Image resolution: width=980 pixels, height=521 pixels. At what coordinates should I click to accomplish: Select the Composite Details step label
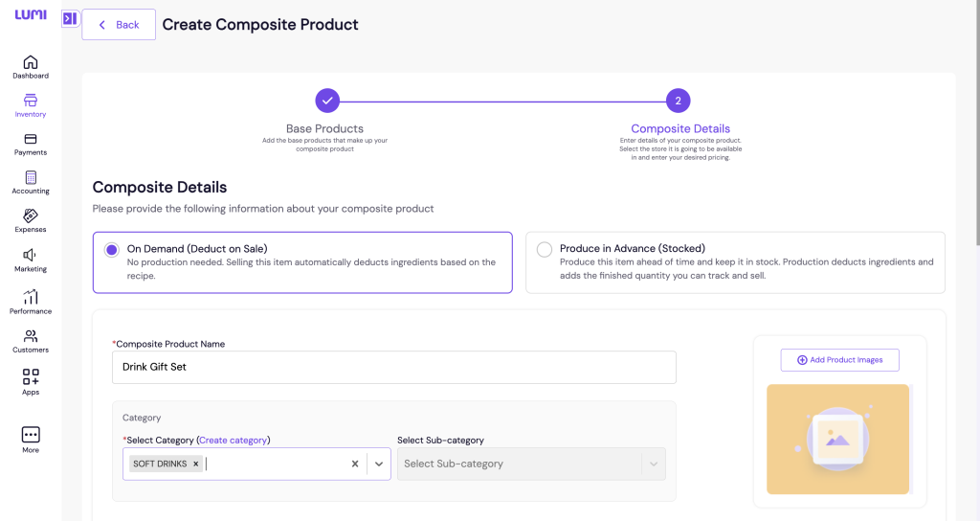pyautogui.click(x=680, y=129)
